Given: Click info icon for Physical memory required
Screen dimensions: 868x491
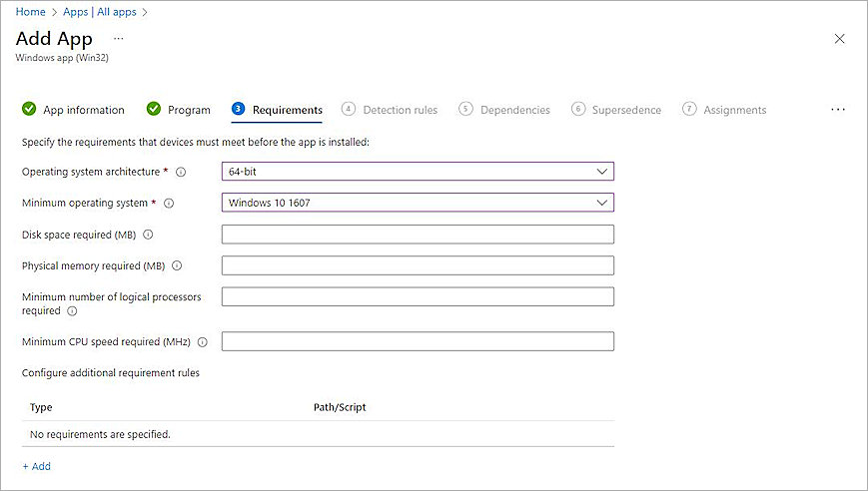Looking at the screenshot, I should tap(177, 266).
